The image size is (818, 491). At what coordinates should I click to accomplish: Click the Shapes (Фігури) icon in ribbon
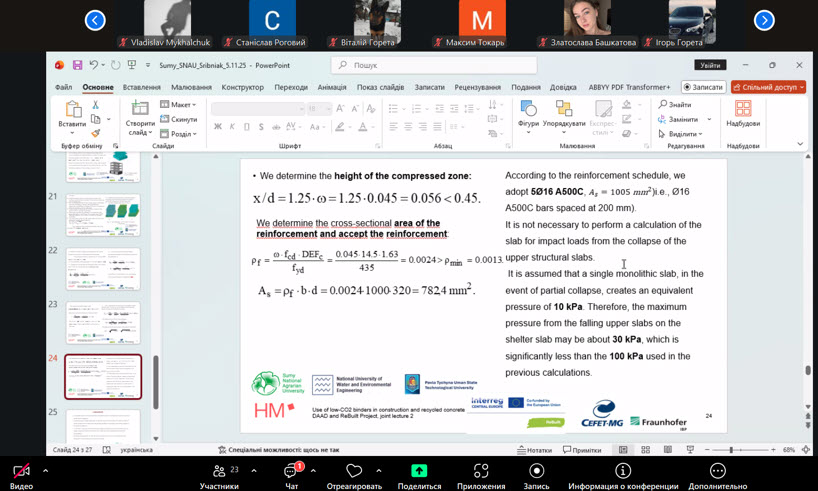point(528,109)
